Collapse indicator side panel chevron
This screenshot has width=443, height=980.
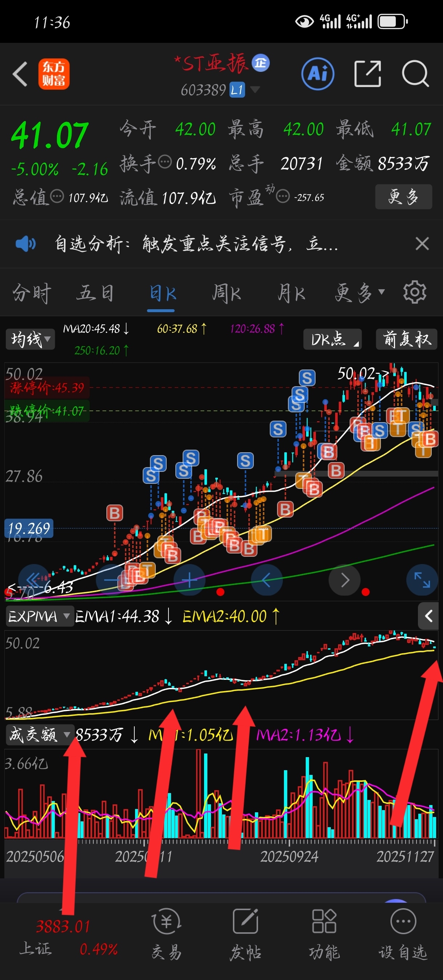click(428, 616)
